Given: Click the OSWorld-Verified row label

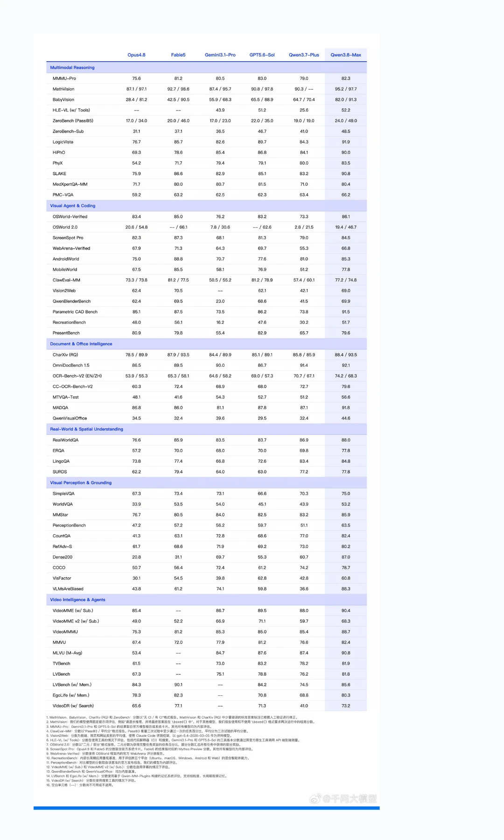Looking at the screenshot, I should (x=70, y=217).
